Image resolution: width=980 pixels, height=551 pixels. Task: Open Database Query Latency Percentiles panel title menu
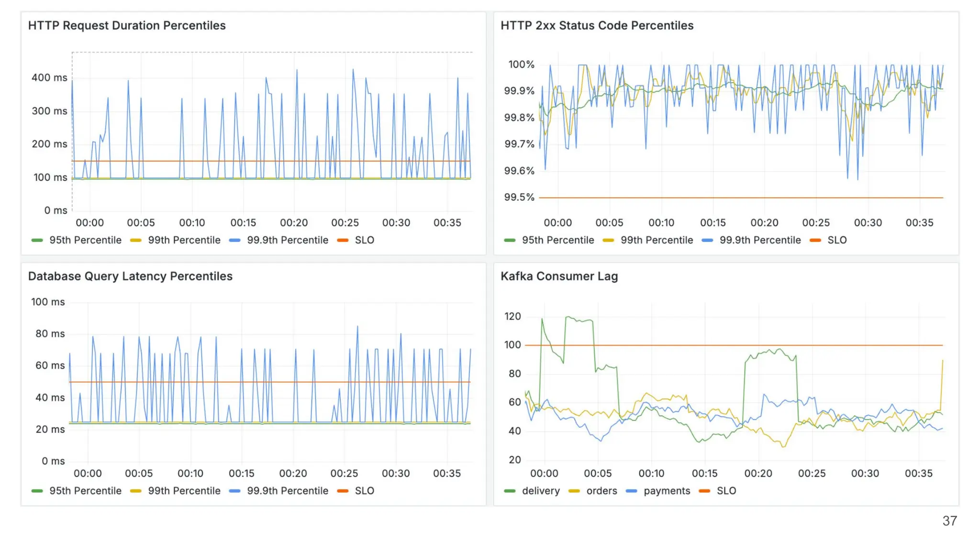point(130,276)
